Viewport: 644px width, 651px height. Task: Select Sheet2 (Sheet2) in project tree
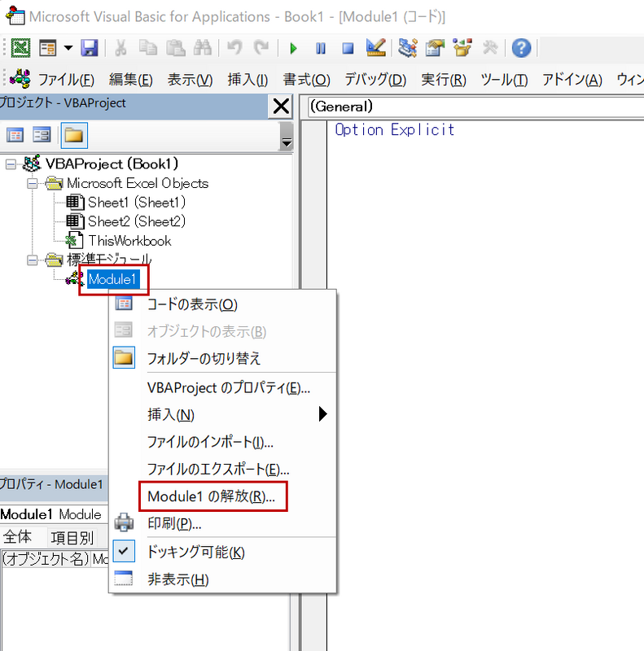click(137, 221)
